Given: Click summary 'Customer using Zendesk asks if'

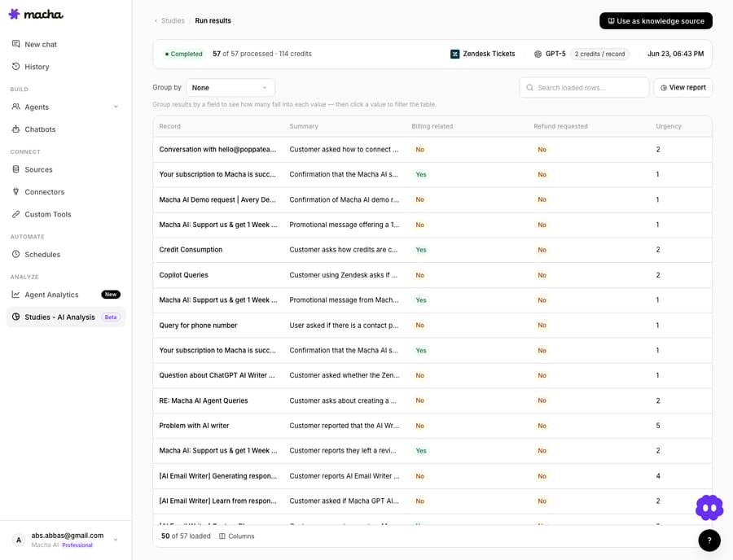Looking at the screenshot, I should [x=344, y=275].
